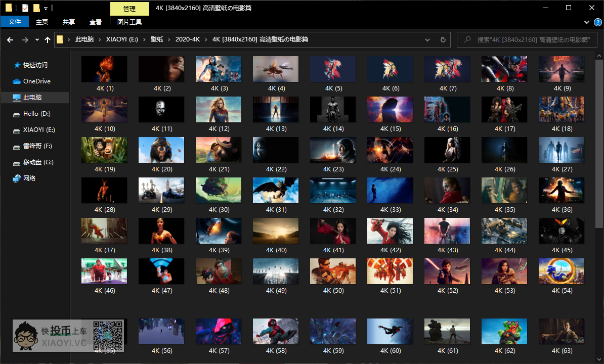Expand the ribbon with the chevron

coord(587,22)
